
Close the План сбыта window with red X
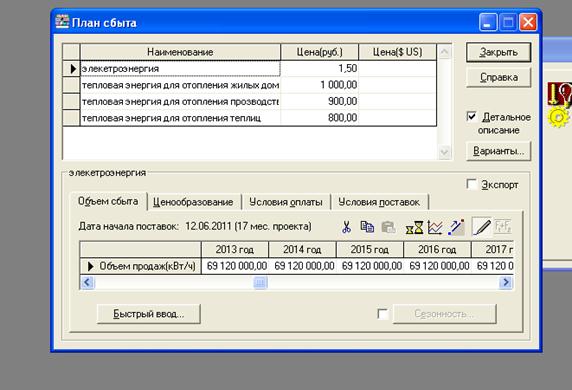pos(528,23)
